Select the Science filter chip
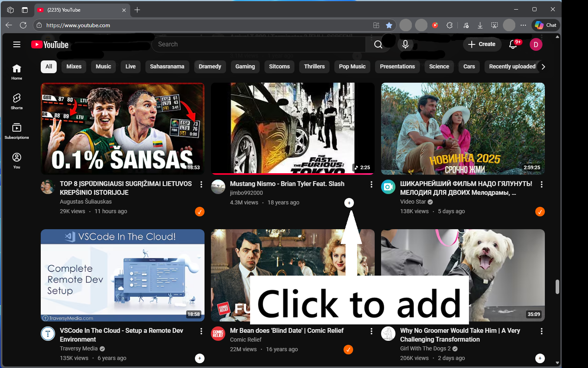 (439, 67)
